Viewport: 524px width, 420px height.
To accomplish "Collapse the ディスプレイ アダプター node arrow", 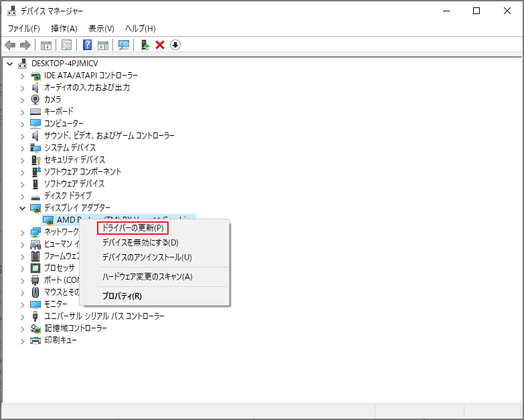I will point(22,208).
